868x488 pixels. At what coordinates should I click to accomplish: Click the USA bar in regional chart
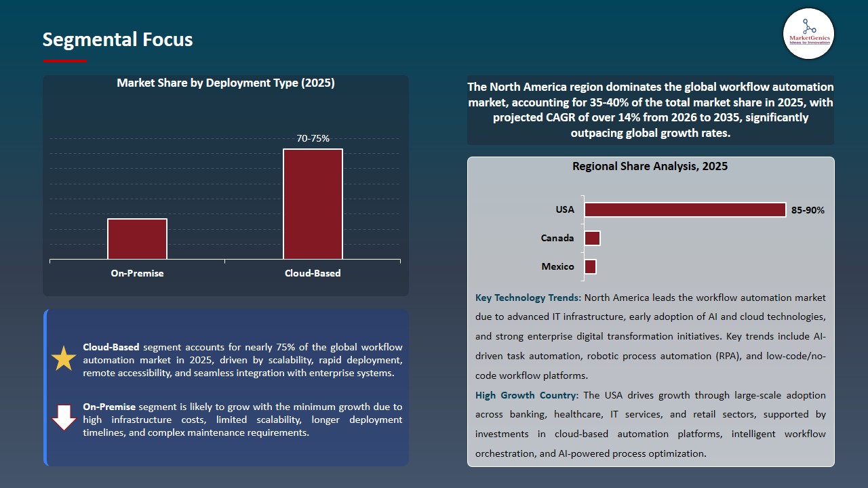click(685, 210)
